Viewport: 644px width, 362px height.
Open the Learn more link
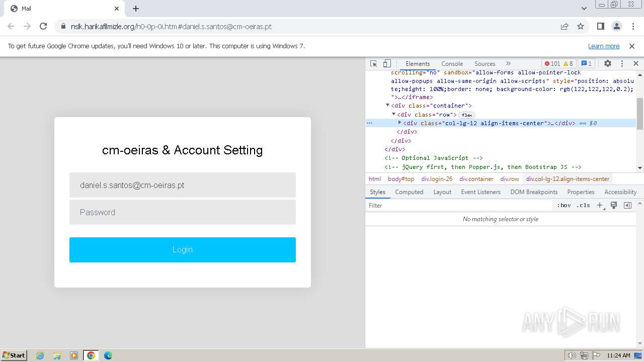[604, 46]
